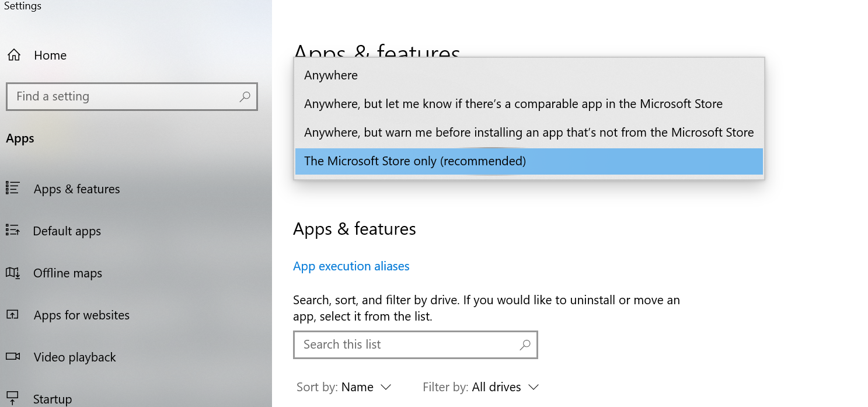The image size is (868, 407).
Task: Click the Video playback camera icon
Action: (12, 357)
